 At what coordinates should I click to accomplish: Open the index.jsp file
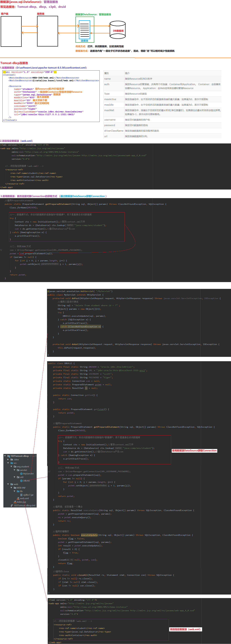[21, 502]
